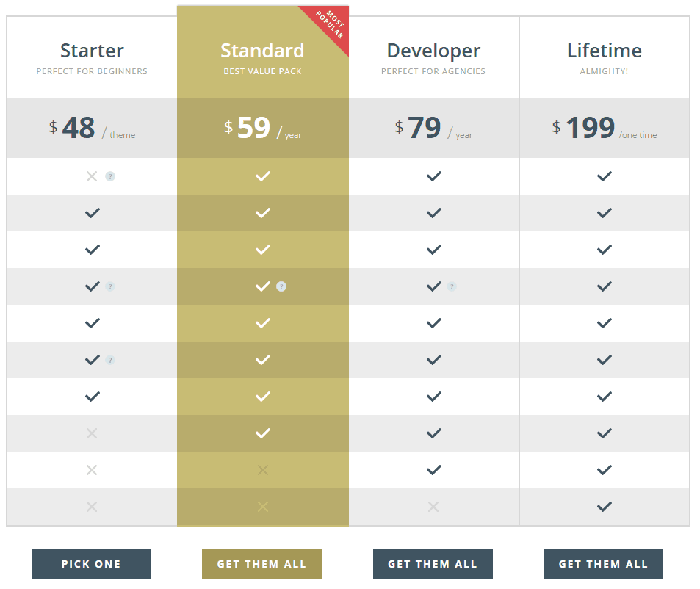Select the Starter plan heading
700x589 pixels.
click(92, 51)
